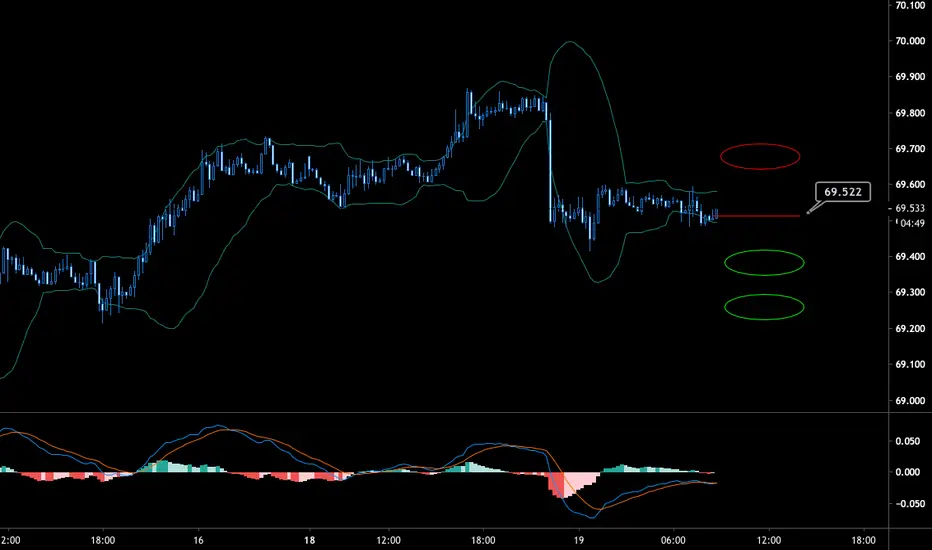
Task: Click the 0.000 MACD axis label
Action: click(x=908, y=472)
